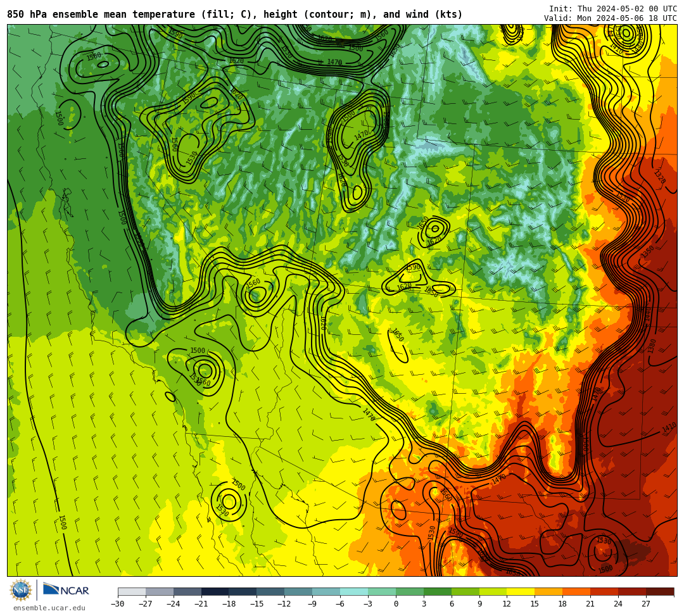Click the colorbar label -27
Viewport: 684px width, 616px height.
click(x=146, y=604)
